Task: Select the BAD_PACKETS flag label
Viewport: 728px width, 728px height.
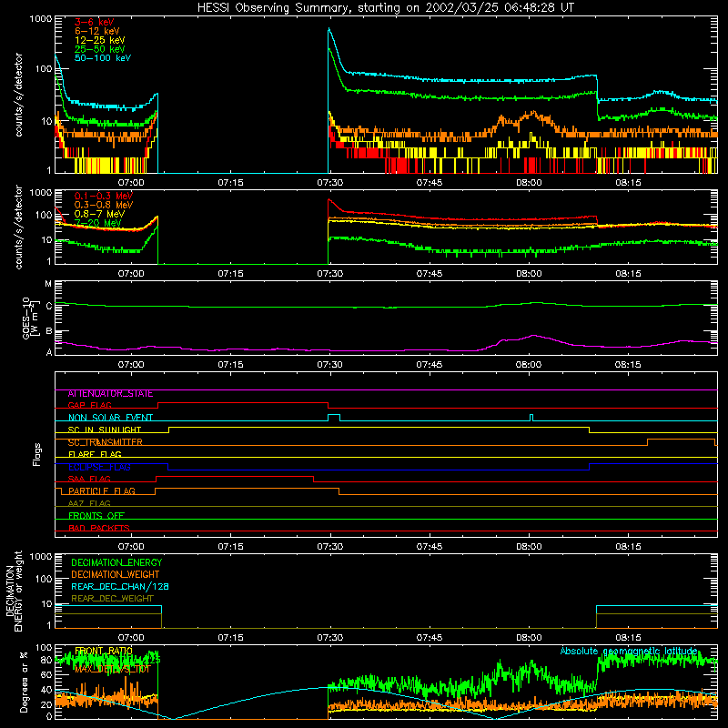Action: tap(99, 529)
